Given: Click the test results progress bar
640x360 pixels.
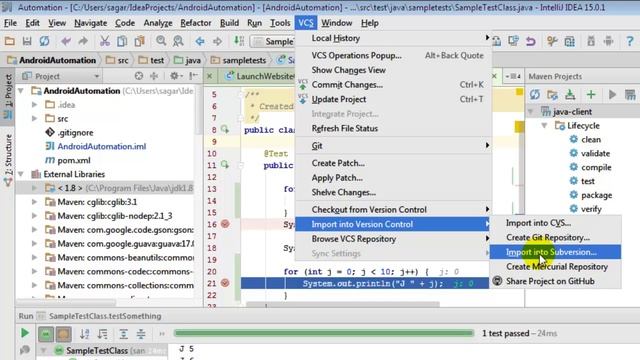Looking at the screenshot, I should click(x=324, y=333).
